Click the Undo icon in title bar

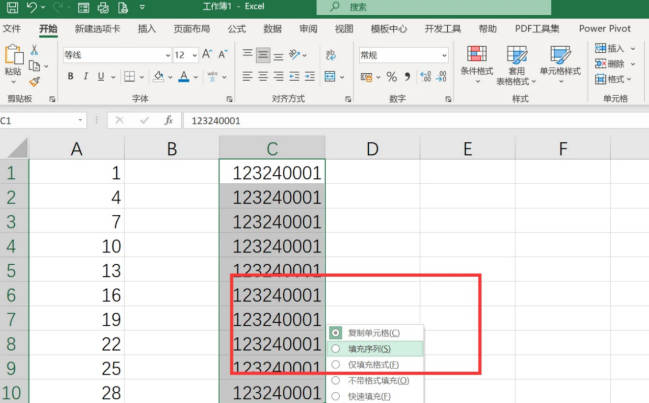[x=32, y=7]
